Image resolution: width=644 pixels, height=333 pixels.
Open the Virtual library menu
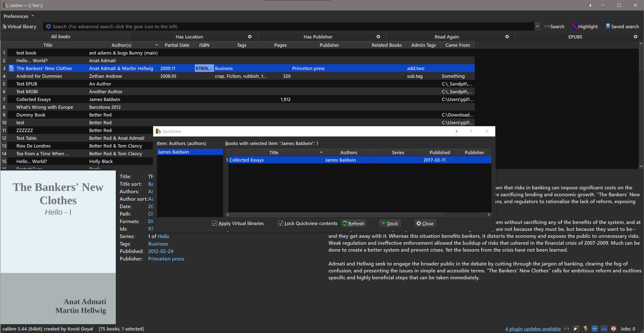[19, 27]
